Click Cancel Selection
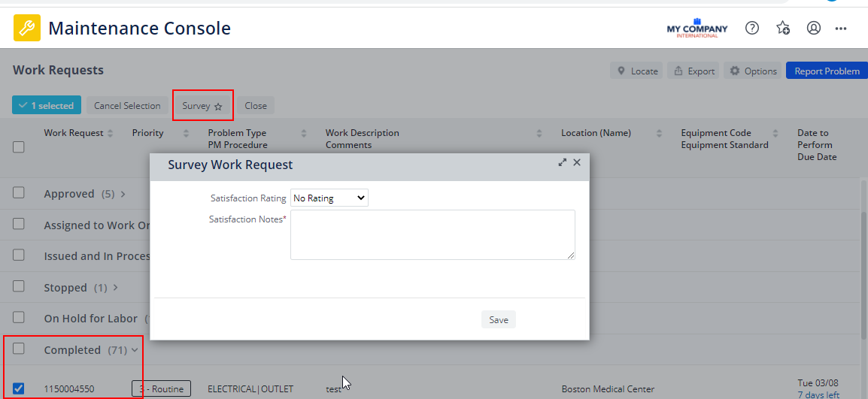 pyautogui.click(x=127, y=106)
